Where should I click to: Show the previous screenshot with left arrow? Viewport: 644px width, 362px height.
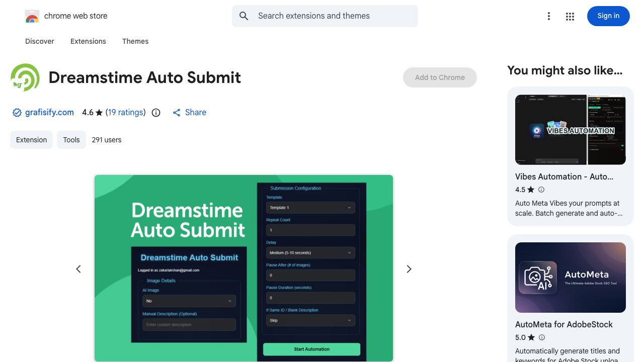point(78,269)
